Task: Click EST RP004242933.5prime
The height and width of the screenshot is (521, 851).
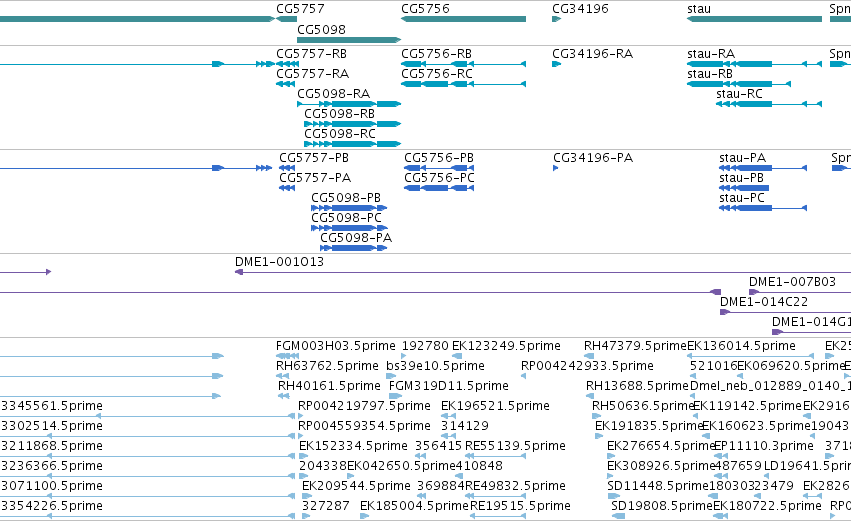Action: [x=587, y=366]
